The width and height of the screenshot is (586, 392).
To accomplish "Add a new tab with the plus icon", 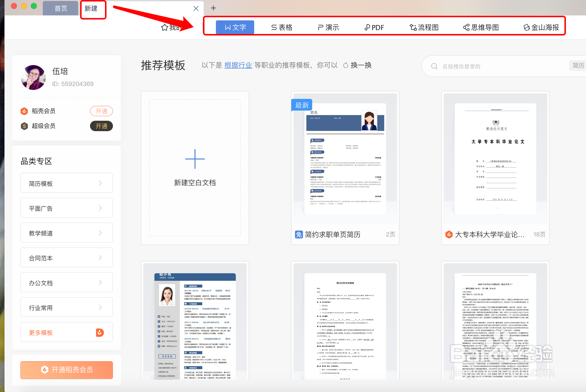I will (x=213, y=8).
